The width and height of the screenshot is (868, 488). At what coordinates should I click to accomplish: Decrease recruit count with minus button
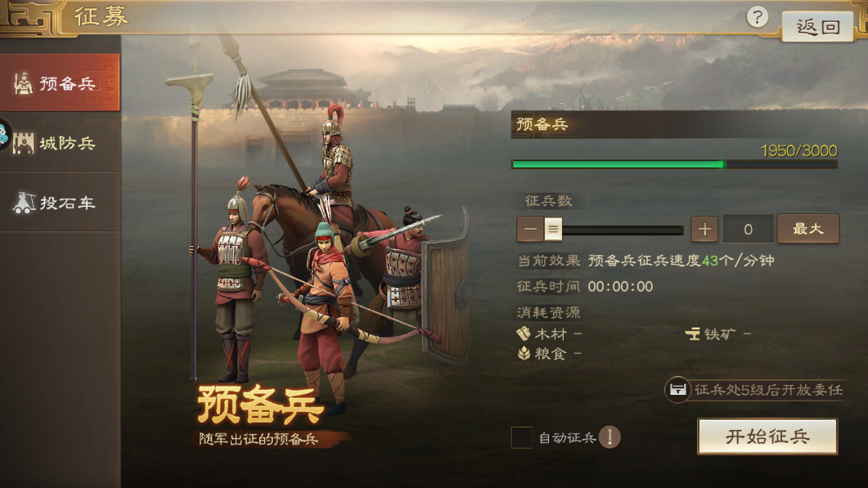click(x=530, y=229)
